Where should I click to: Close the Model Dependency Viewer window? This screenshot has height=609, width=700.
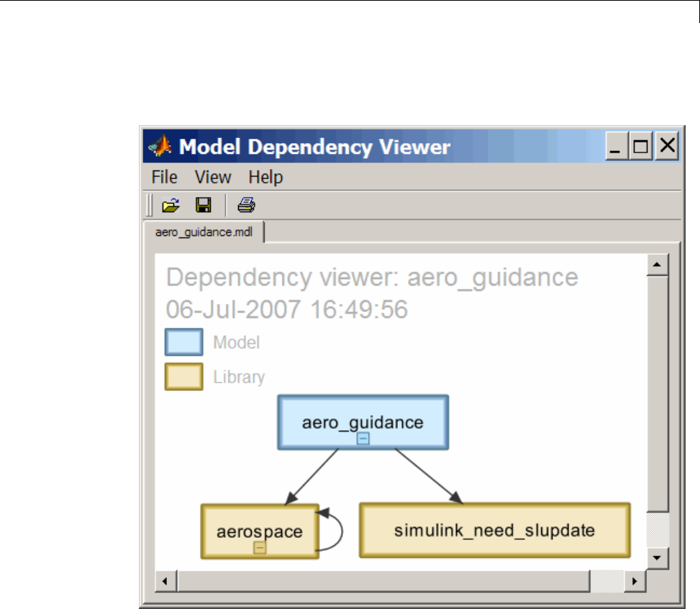point(667,145)
